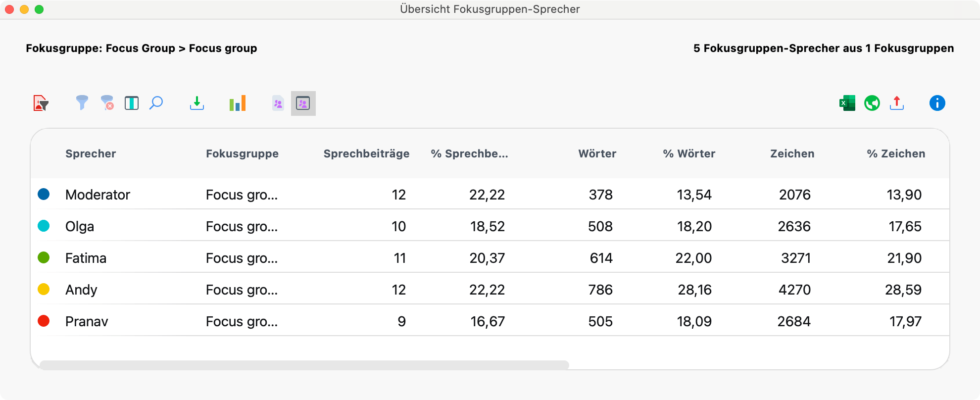Click Focus gro... cell in Fatima row
The image size is (980, 400).
click(x=242, y=258)
